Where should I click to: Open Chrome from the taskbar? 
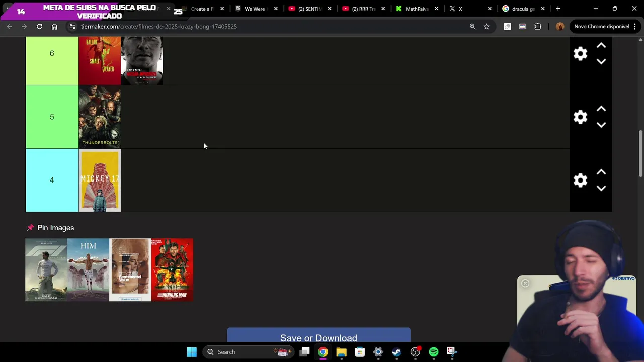click(323, 352)
